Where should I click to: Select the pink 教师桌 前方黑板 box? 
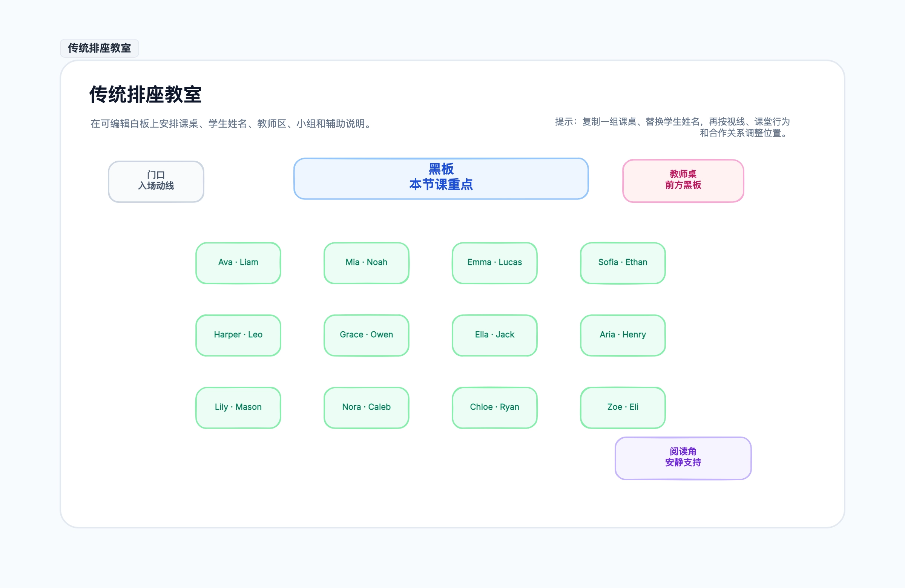(x=683, y=181)
